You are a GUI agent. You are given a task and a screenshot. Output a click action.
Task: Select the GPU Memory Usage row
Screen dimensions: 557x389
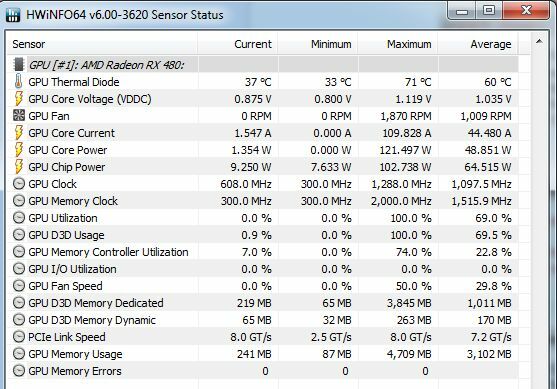pyautogui.click(x=263, y=354)
